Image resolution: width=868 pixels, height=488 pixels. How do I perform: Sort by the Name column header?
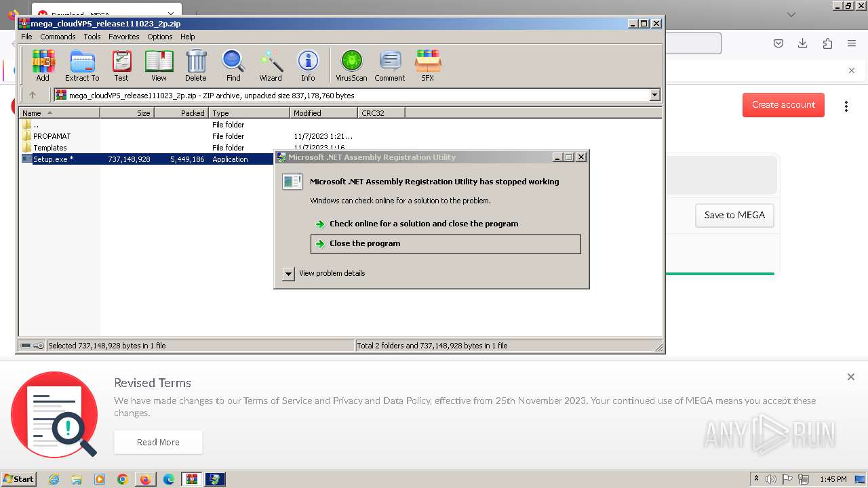(x=60, y=113)
